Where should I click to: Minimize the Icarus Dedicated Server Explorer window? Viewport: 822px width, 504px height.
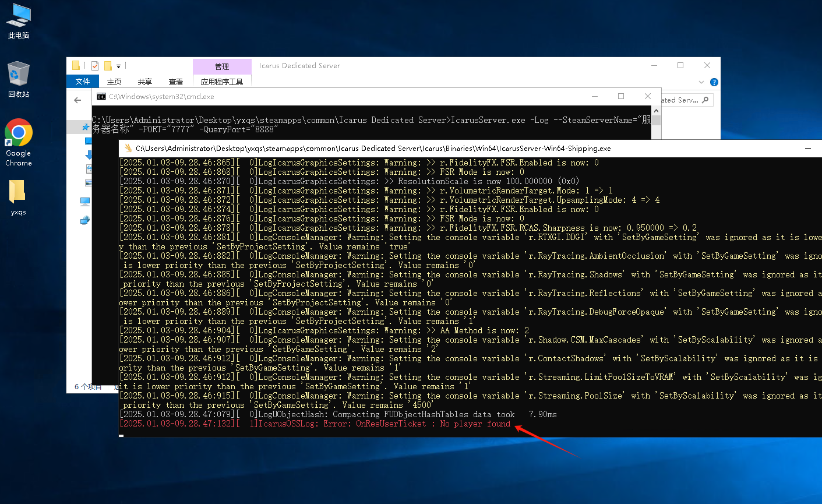click(x=653, y=66)
